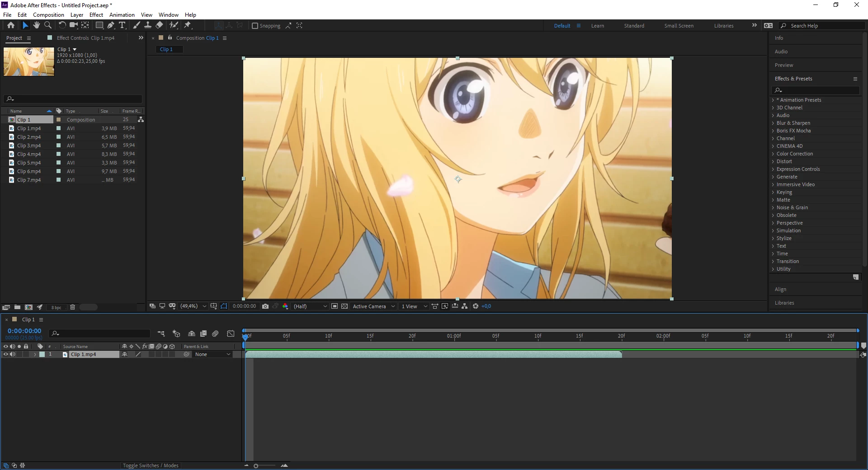Expand Animation Presets category
868x470 pixels.
pos(773,100)
